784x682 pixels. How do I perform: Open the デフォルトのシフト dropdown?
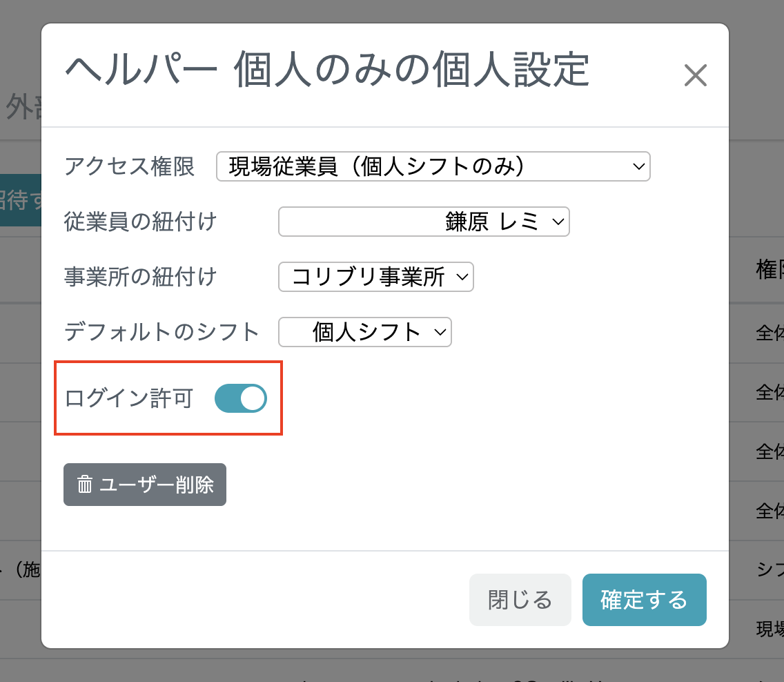tap(364, 332)
